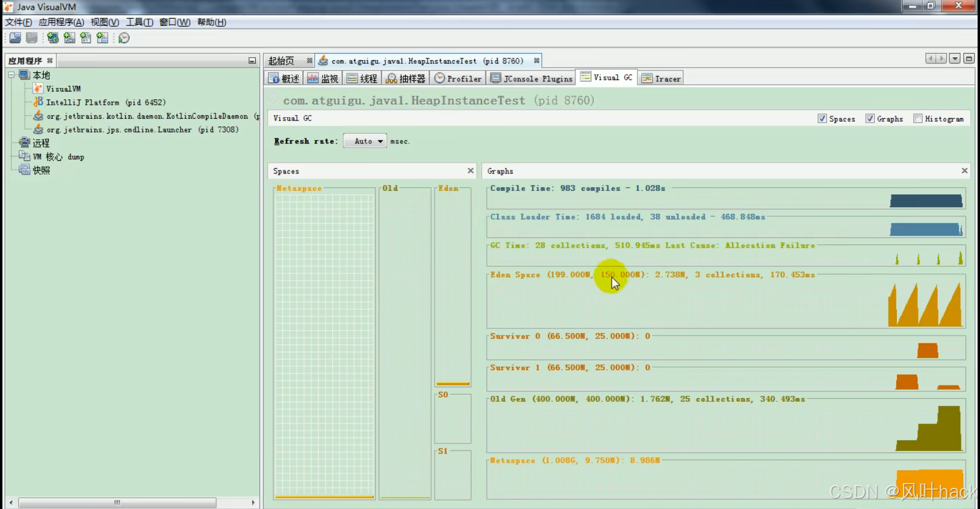Click the Add JMX Connection toolbar icon

[70, 38]
